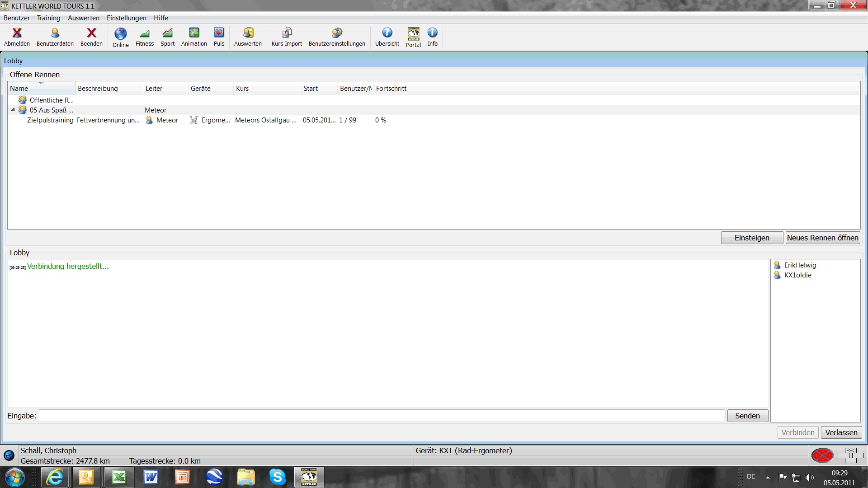This screenshot has height=488, width=868.
Task: Open the Einstellungen menu
Action: (127, 18)
